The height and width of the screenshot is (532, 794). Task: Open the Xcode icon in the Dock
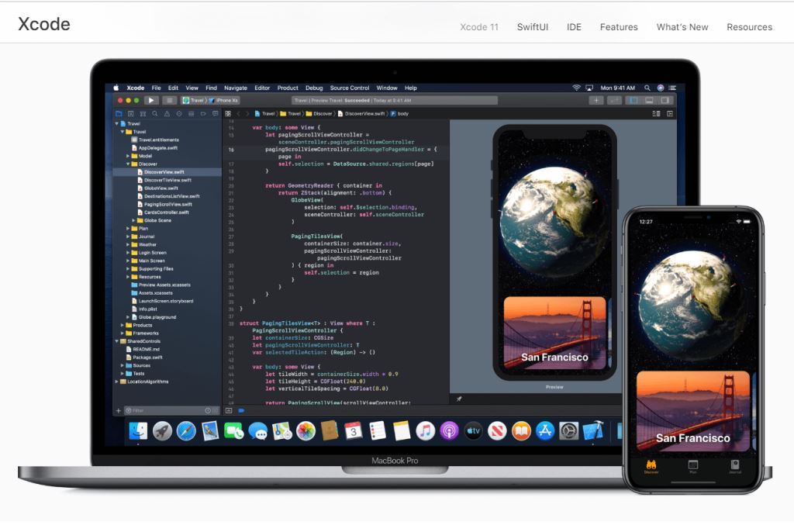click(x=593, y=431)
